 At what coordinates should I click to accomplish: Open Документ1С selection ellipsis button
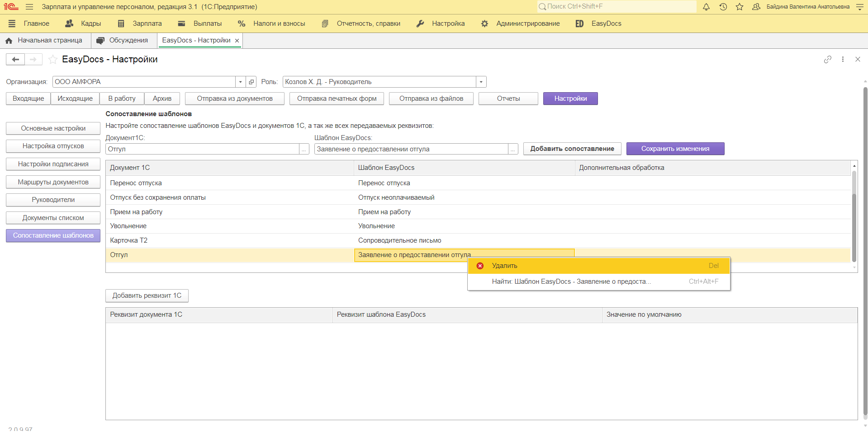[304, 149]
